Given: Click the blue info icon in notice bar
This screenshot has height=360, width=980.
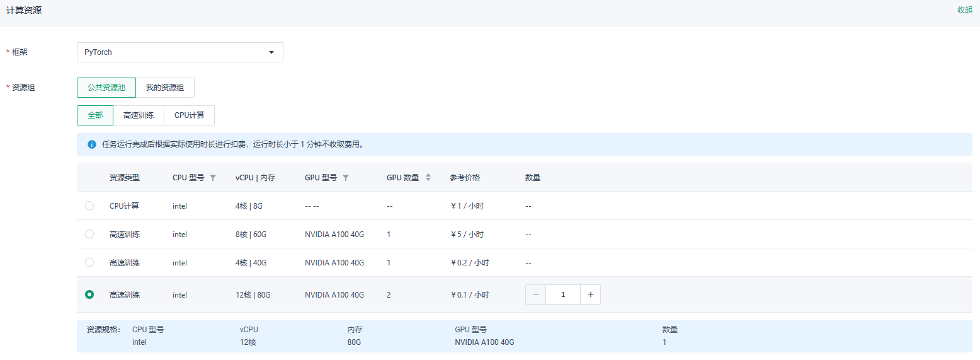Looking at the screenshot, I should [92, 144].
